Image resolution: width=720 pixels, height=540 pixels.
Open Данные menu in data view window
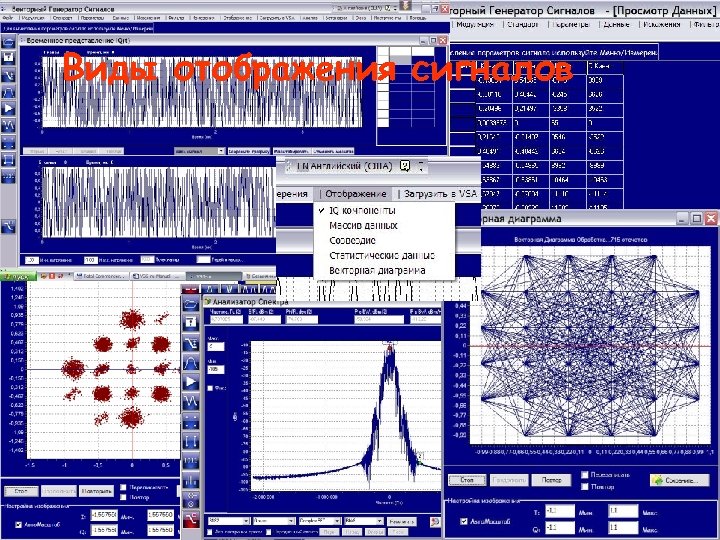point(616,24)
